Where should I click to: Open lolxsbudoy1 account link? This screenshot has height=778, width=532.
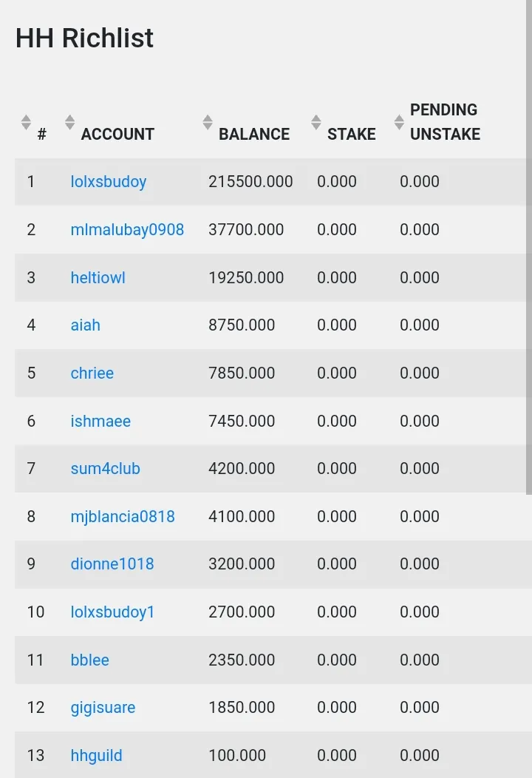coord(112,612)
